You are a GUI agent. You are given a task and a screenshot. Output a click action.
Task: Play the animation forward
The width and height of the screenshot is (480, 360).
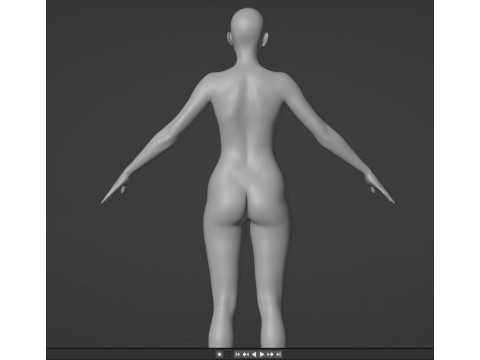tap(262, 354)
